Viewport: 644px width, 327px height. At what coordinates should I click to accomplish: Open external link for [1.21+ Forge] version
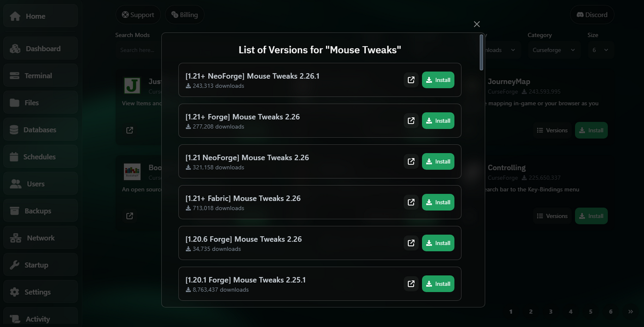click(x=411, y=121)
